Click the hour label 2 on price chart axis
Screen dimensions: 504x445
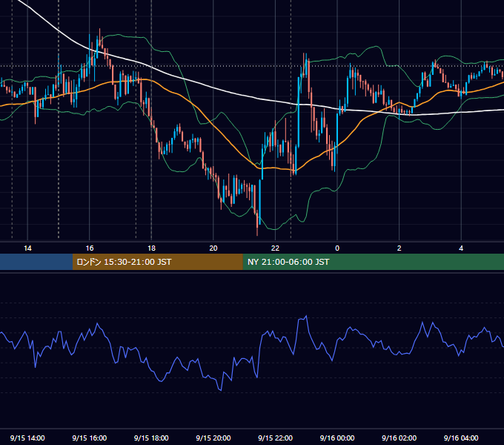coord(399,248)
